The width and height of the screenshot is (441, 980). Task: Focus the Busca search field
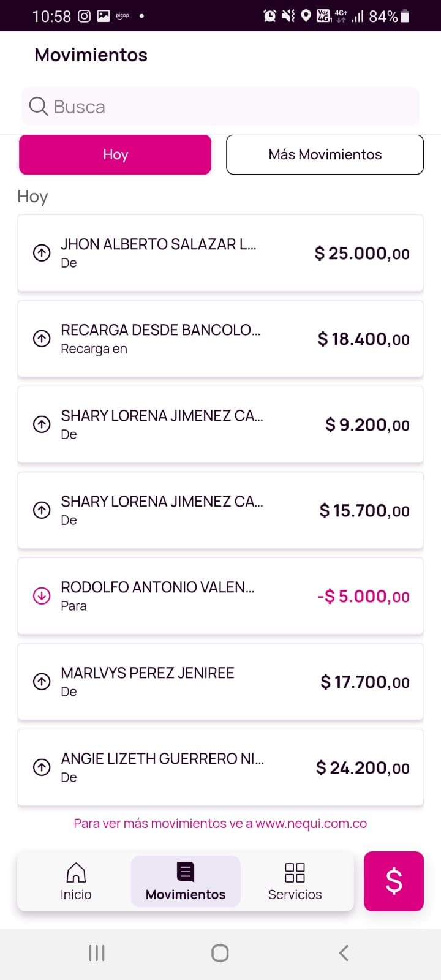click(233, 107)
